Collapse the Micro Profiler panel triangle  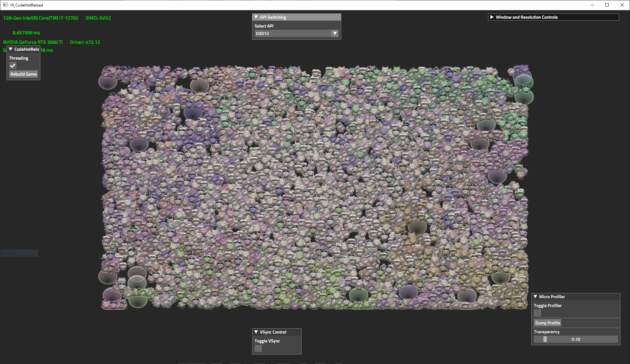click(x=535, y=297)
